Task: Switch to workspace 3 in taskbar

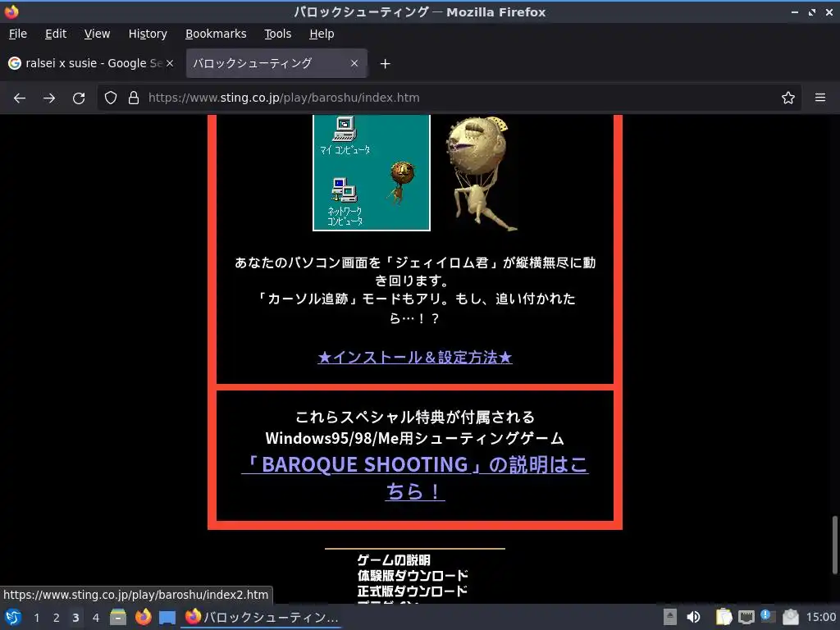Action: (75, 618)
